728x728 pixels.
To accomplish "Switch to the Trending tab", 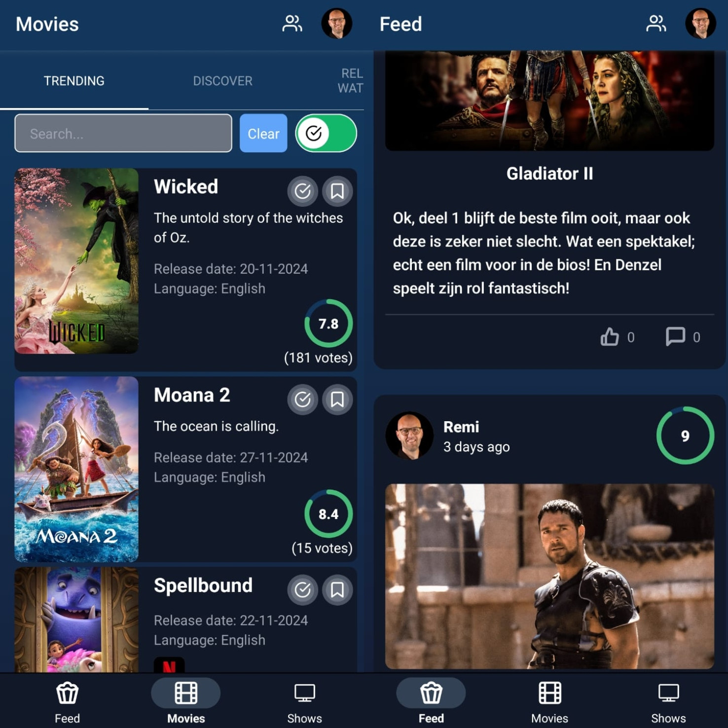I will (74, 81).
